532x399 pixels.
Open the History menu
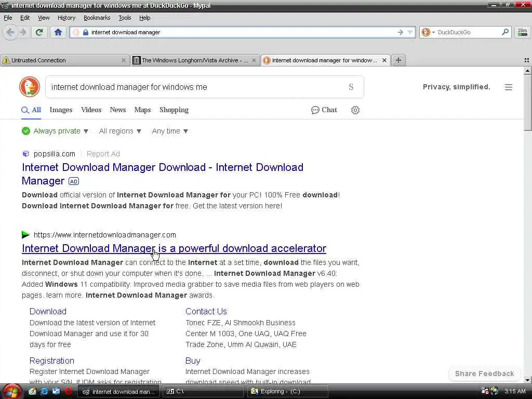click(66, 18)
